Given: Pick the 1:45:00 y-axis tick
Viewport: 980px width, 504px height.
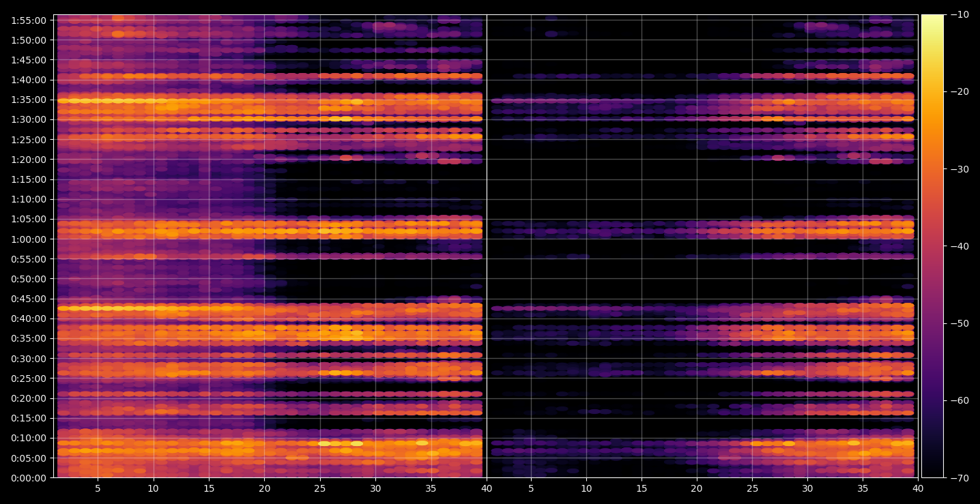Looking at the screenshot, I should [x=29, y=60].
